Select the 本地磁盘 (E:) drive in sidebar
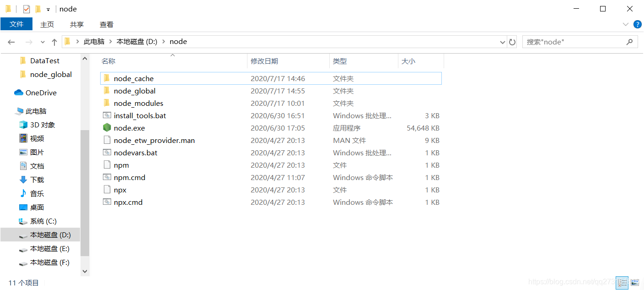Screen dimensions: 644x290 click(x=50, y=248)
